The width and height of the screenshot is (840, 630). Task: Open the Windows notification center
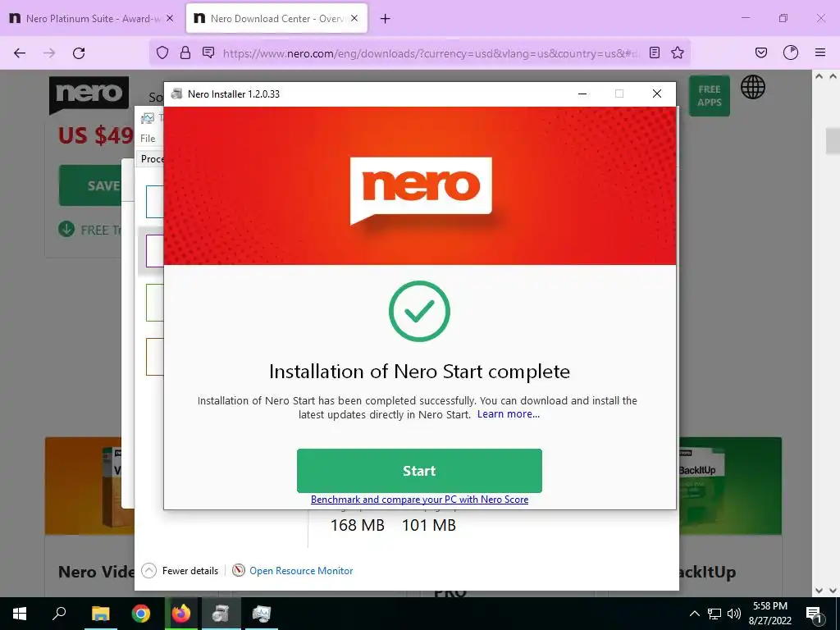[x=814, y=614]
